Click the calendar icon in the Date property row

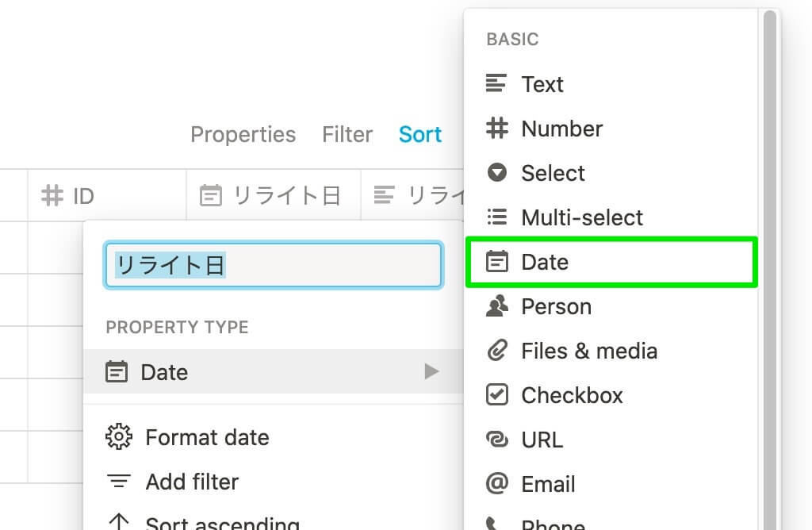116,371
